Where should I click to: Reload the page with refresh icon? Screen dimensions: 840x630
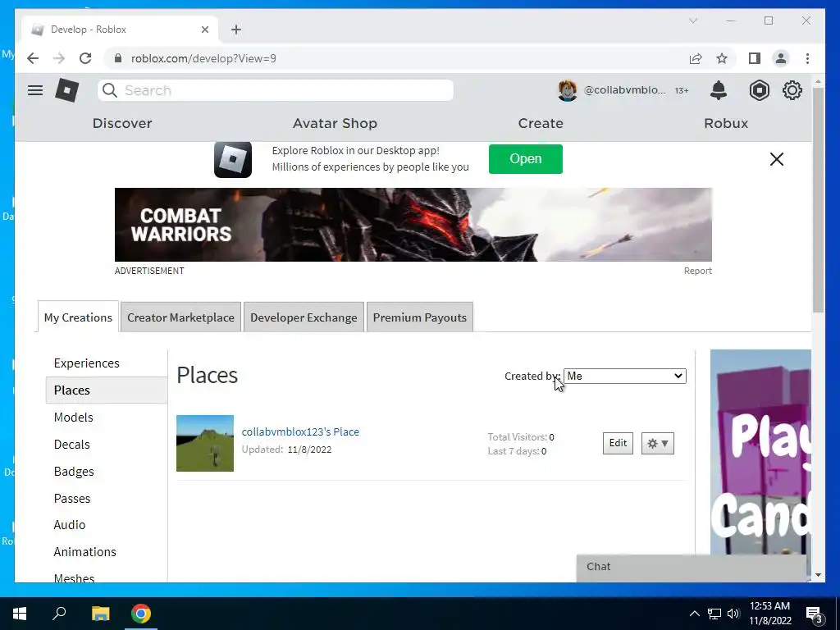(x=85, y=58)
